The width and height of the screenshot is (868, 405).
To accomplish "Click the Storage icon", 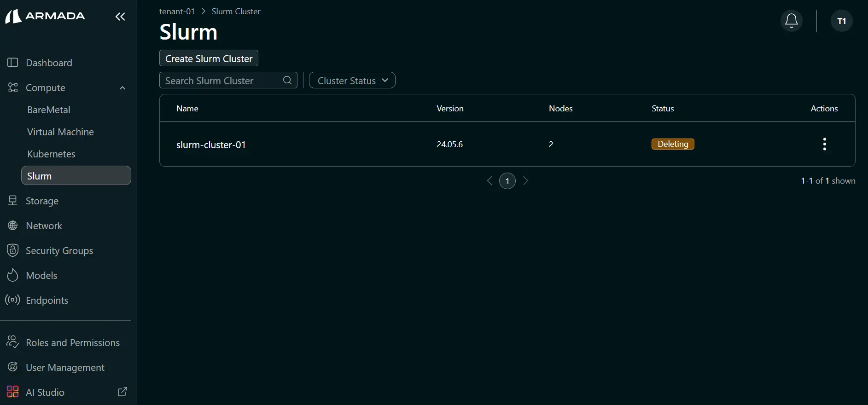I will click(x=13, y=201).
